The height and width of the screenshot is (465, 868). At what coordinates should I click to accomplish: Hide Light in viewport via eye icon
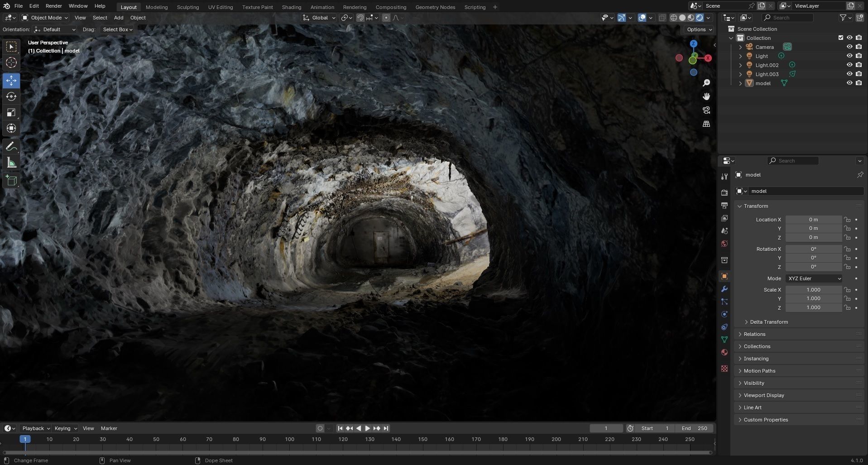849,56
